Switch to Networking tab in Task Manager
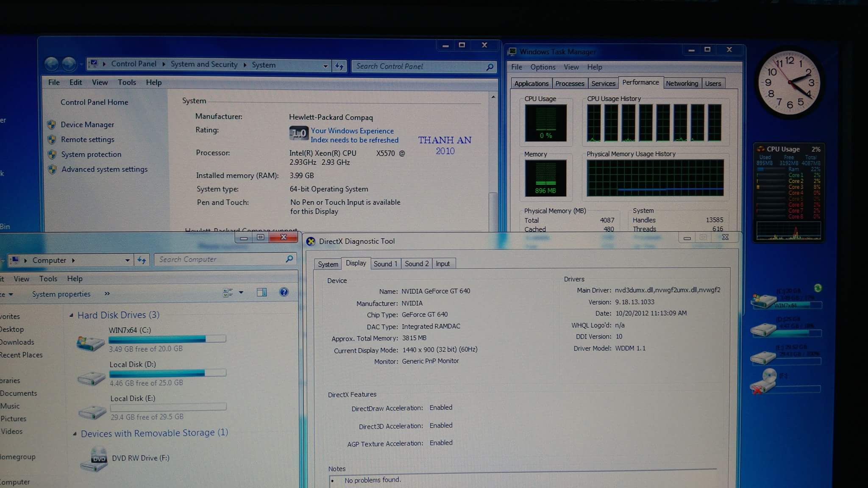Image resolution: width=868 pixels, height=488 pixels. (682, 83)
